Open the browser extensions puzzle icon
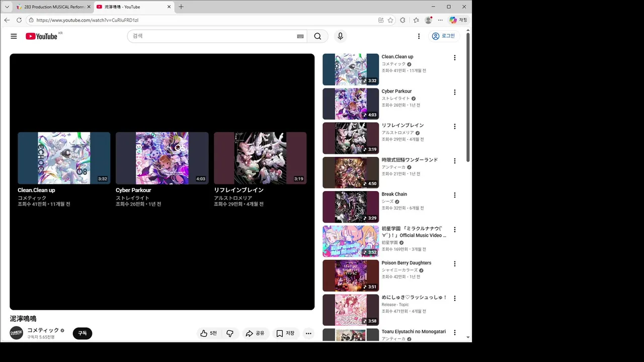The height and width of the screenshot is (362, 644). (403, 20)
